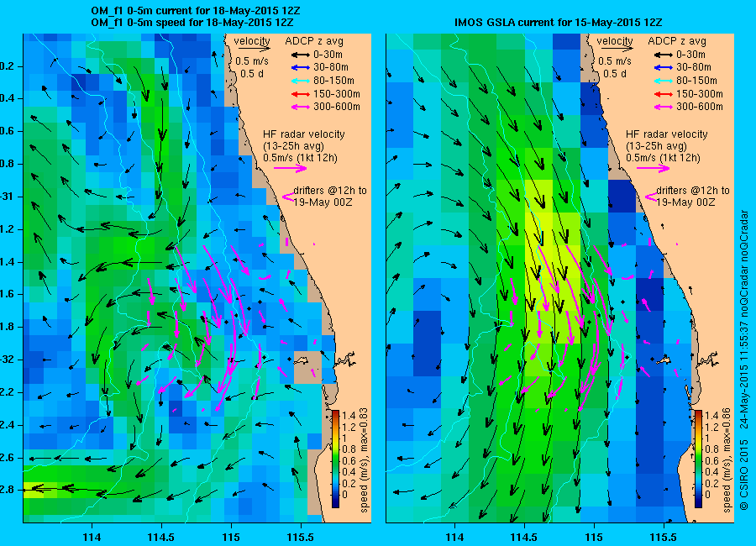Click the '0.5 m/s' velocity value in left panel
Viewport: 756px width, 546px height.
pos(252,61)
